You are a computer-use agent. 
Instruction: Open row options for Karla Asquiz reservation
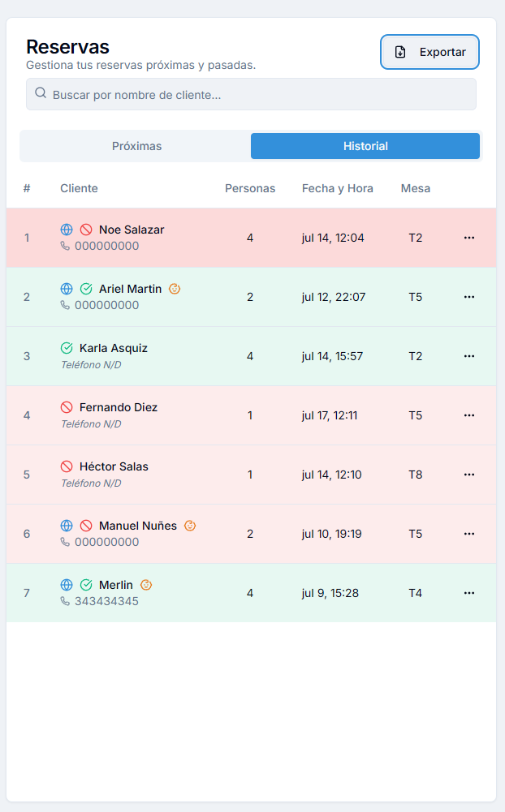pos(468,356)
